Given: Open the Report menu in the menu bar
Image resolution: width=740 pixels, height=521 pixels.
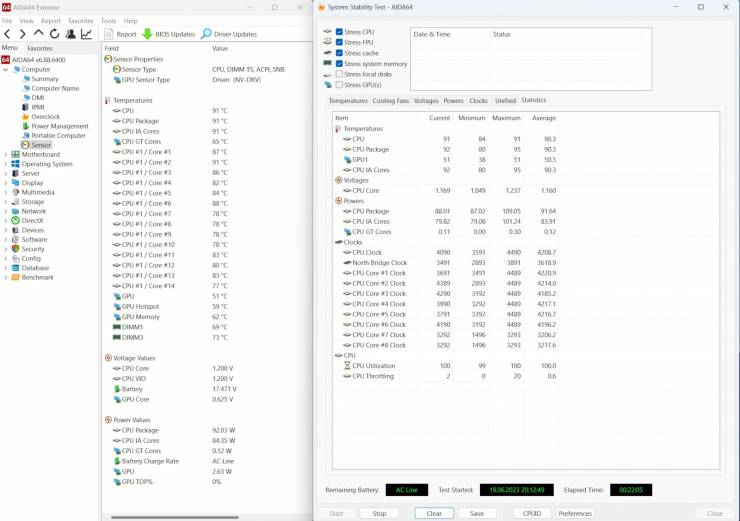Looking at the screenshot, I should (x=50, y=21).
